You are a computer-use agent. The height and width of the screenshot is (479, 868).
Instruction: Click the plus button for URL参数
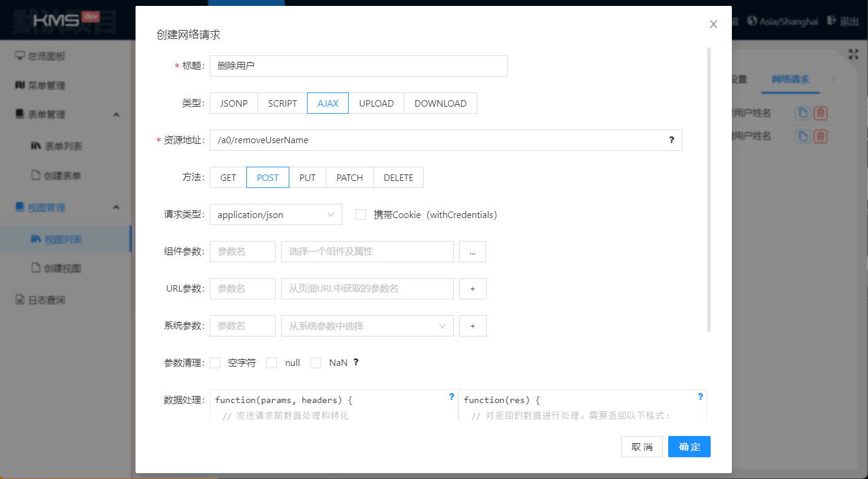(x=473, y=289)
